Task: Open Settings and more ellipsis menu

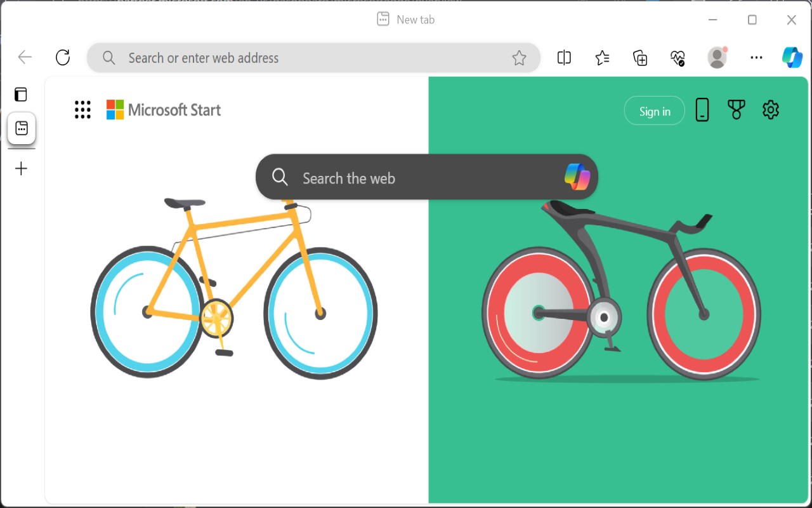Action: [756, 58]
